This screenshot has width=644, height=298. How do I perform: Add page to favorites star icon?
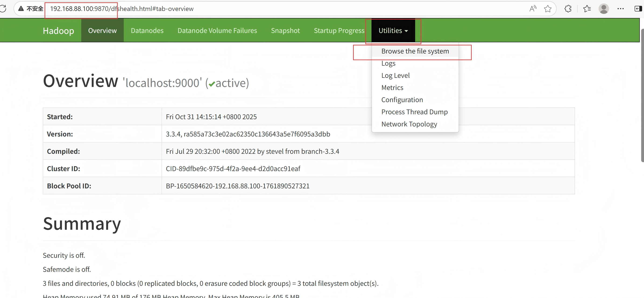click(548, 9)
